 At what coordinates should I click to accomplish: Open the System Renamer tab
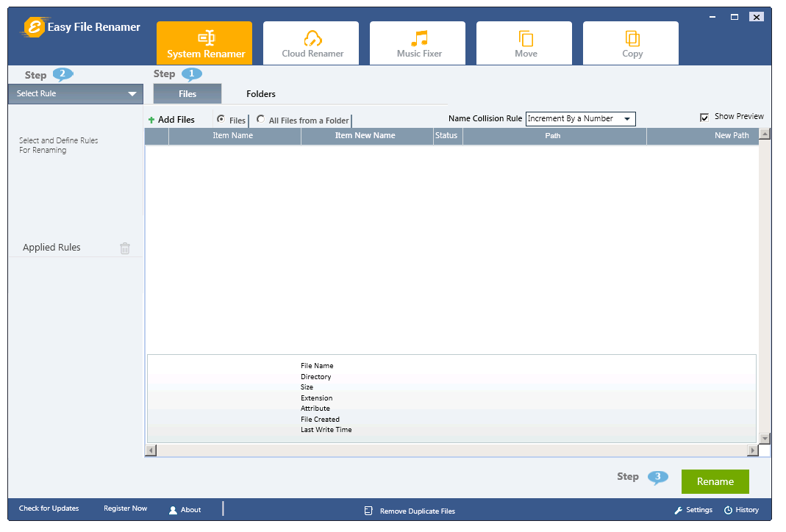pyautogui.click(x=204, y=43)
